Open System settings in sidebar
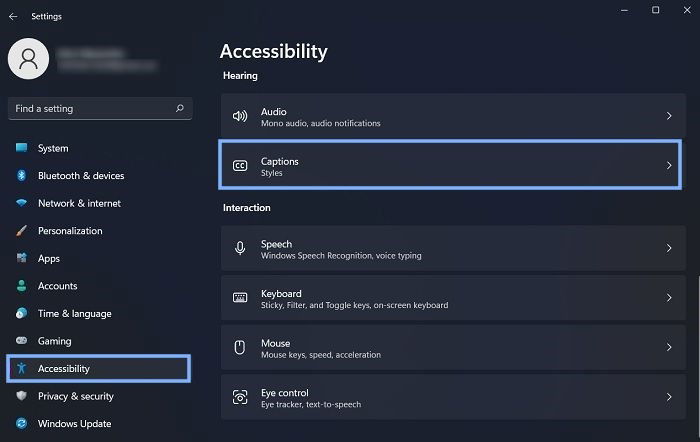 point(99,148)
